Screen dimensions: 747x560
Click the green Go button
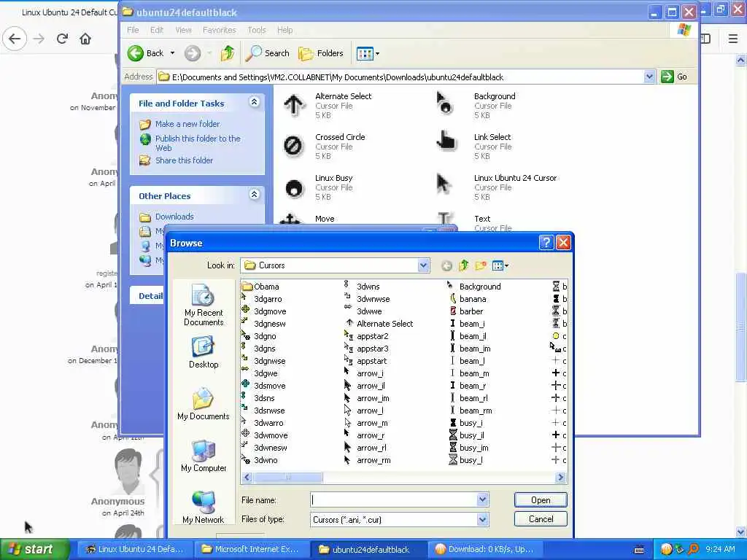click(673, 77)
